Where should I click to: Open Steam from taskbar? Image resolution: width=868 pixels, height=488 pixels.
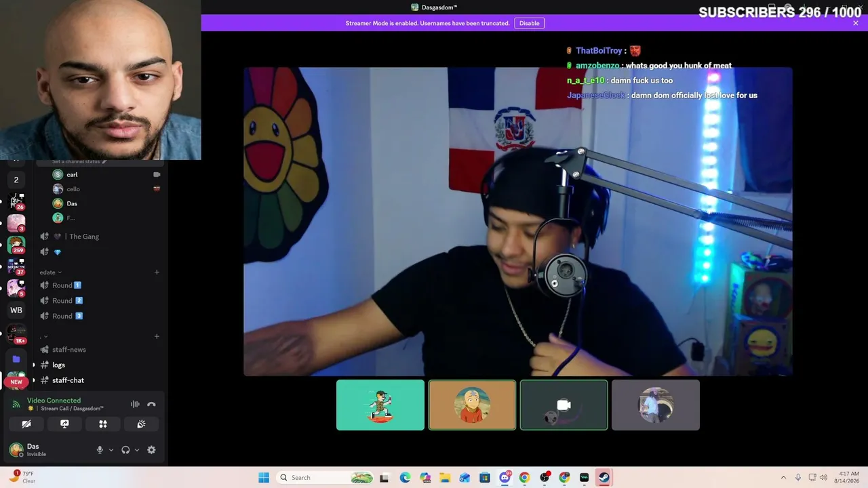[604, 477]
